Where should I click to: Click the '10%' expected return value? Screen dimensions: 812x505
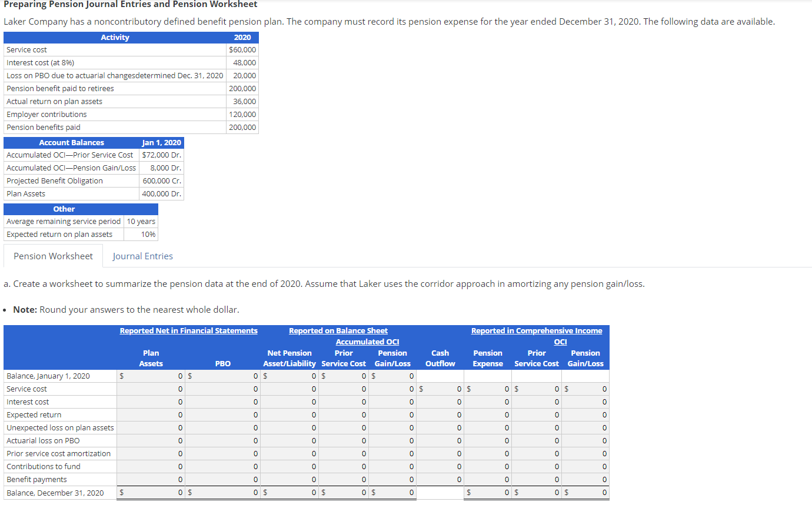pos(148,235)
